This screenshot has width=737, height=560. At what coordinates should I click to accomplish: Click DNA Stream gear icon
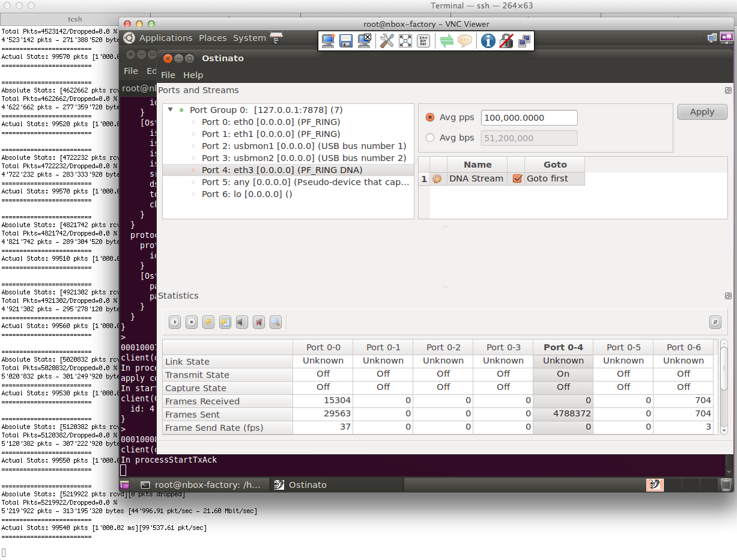tap(437, 178)
